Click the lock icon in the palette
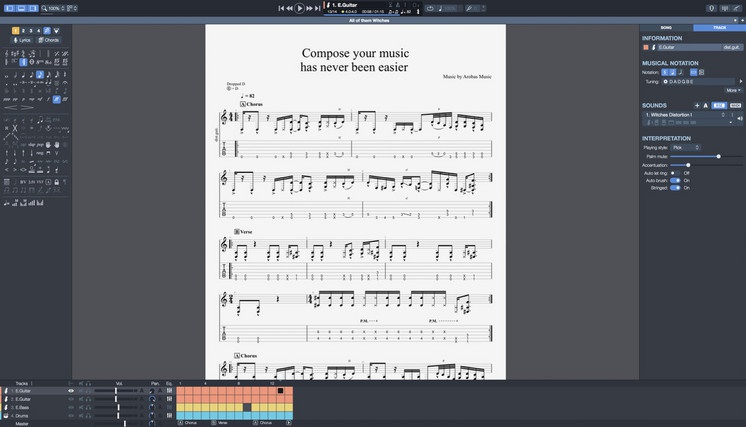This screenshot has width=746, height=427. (57, 182)
